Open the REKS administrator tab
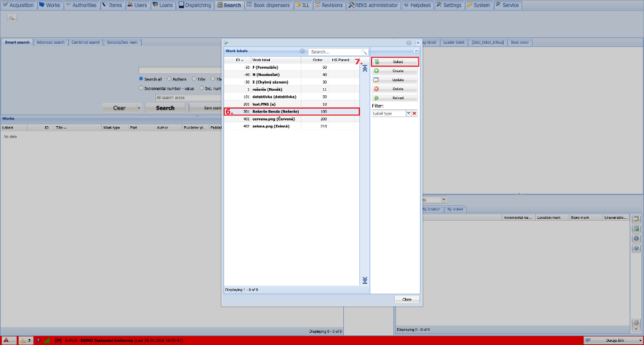 374,5
